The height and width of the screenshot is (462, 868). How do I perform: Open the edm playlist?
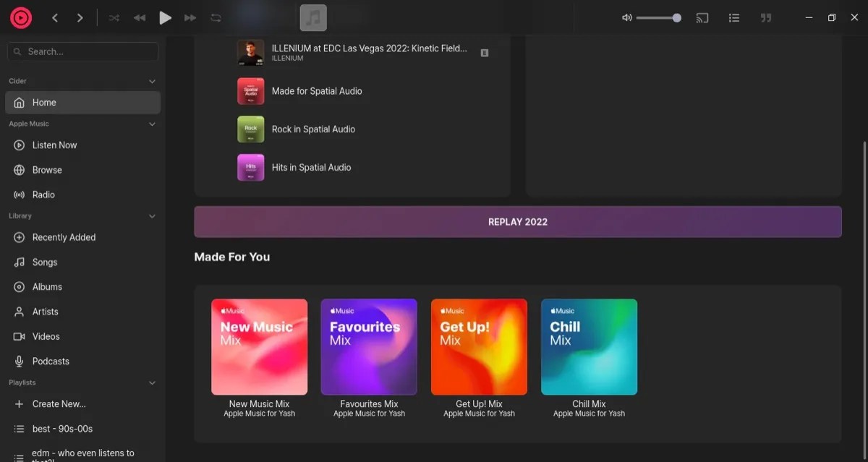[83, 453]
